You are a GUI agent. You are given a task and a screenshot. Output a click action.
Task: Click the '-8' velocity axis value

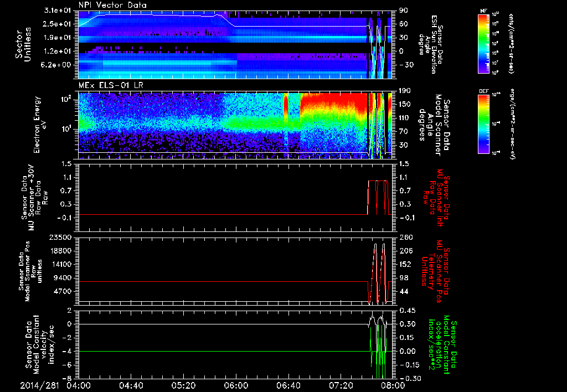tap(68, 378)
